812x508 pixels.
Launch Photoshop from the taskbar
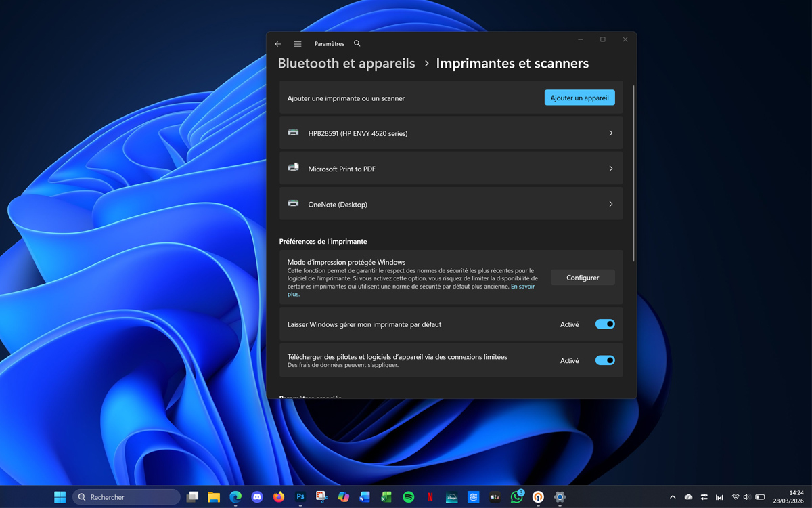pyautogui.click(x=300, y=496)
